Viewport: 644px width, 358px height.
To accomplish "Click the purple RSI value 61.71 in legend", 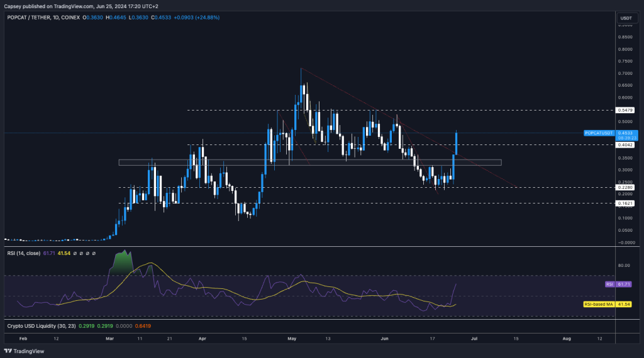I will coord(49,254).
